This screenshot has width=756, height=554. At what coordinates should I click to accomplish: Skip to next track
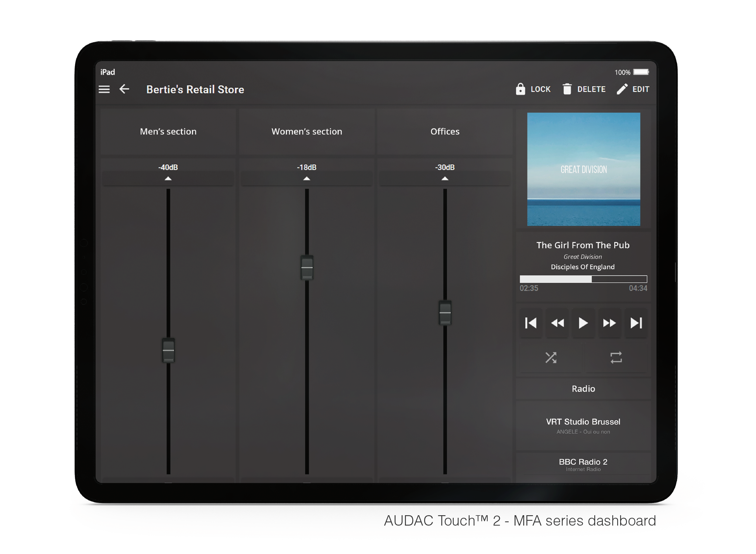(x=636, y=323)
